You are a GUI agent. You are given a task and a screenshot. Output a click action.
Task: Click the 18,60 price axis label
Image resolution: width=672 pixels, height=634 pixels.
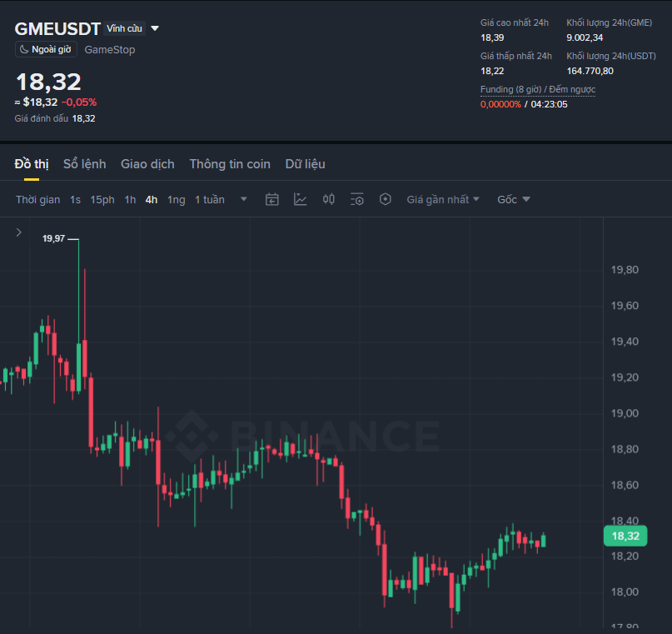[625, 485]
